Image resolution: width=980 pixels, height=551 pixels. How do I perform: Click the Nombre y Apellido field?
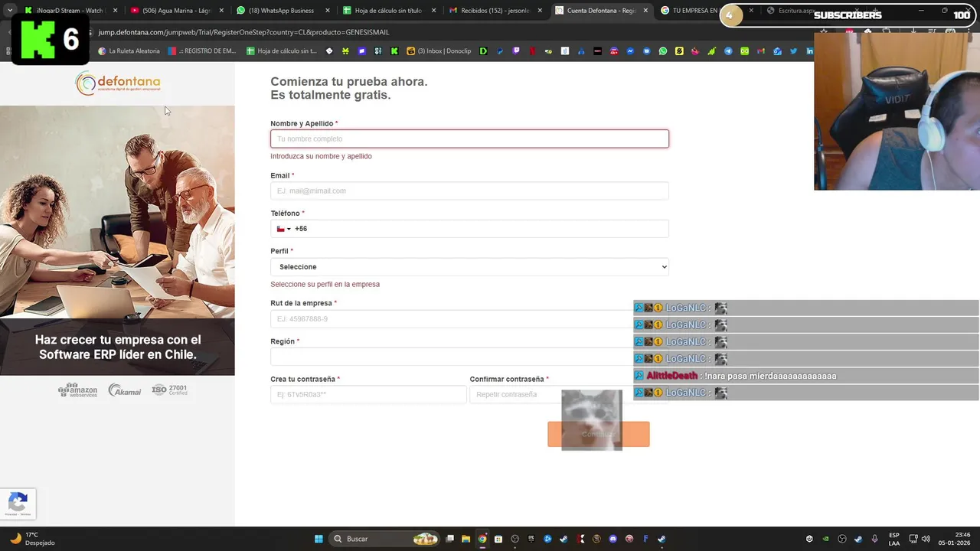click(x=469, y=139)
